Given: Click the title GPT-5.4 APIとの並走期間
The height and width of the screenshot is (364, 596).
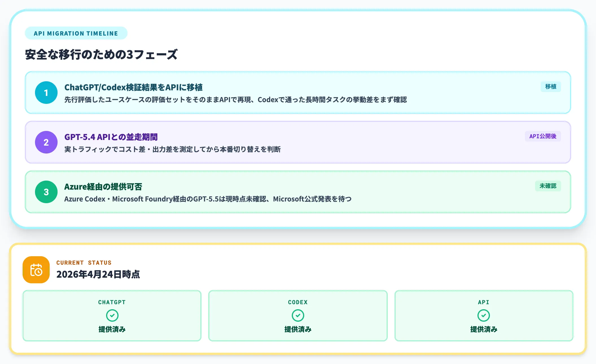Looking at the screenshot, I should click(111, 137).
